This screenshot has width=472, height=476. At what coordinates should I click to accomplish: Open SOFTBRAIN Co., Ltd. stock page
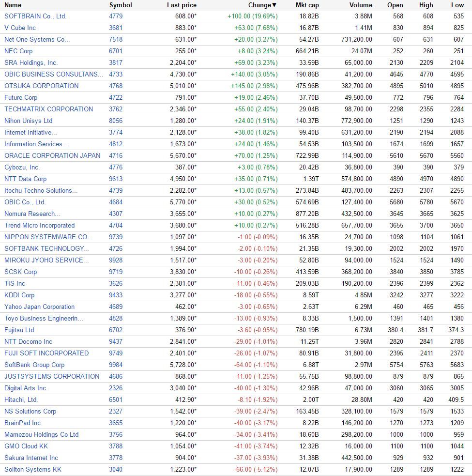35,16
